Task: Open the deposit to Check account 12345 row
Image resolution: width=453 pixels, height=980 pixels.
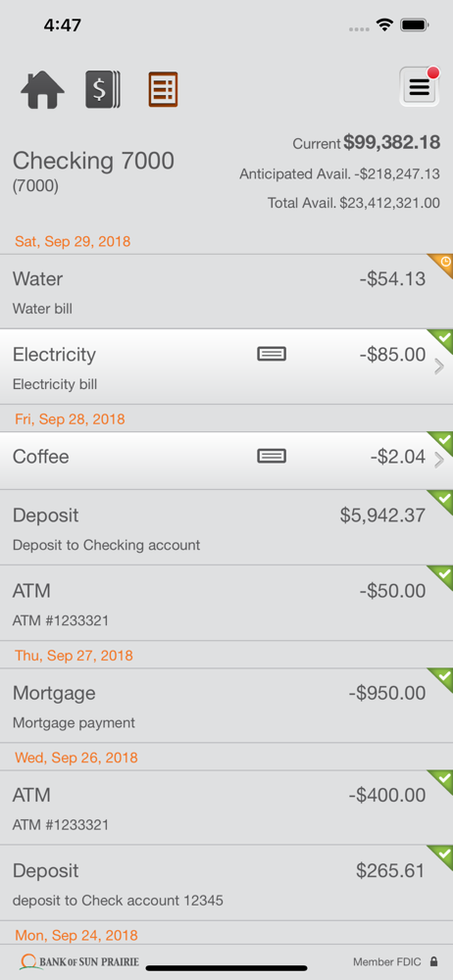Action: coord(226,883)
